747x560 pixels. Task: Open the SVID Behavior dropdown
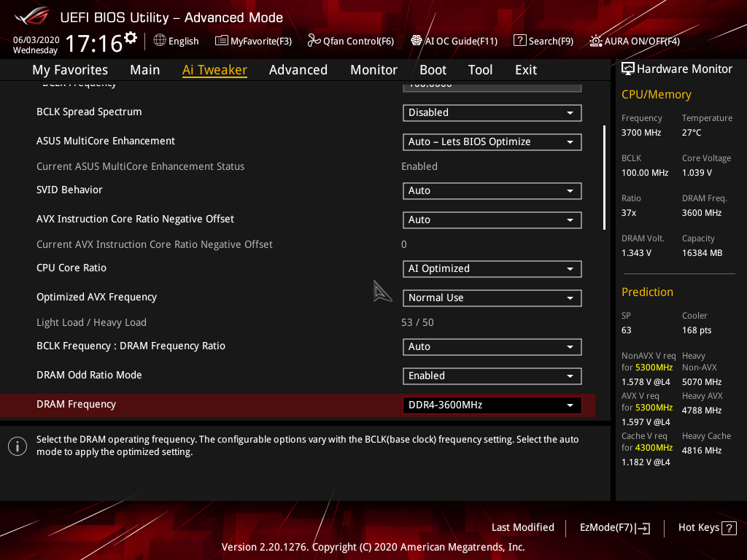point(492,190)
